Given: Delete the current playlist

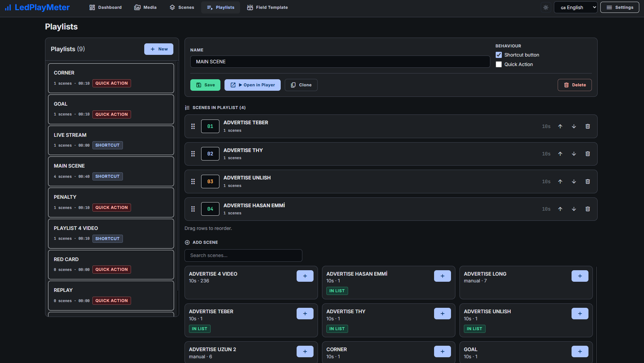Looking at the screenshot, I should 575,85.
